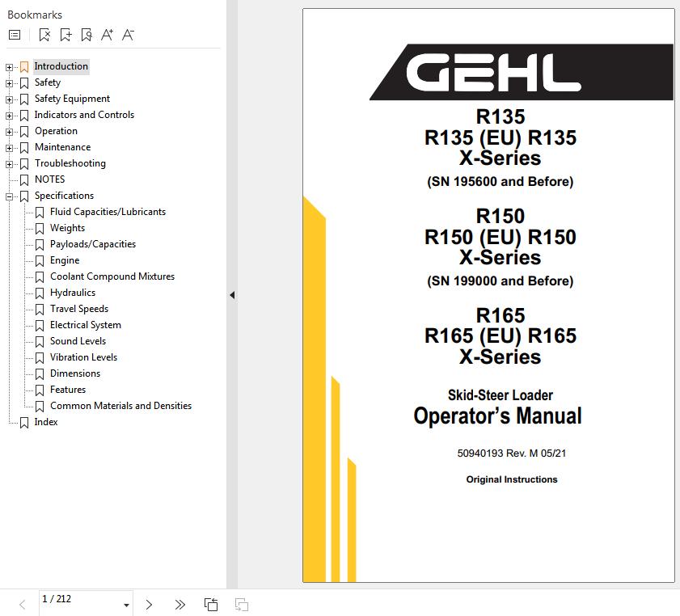
Task: Go to the Sound Levels bookmark
Action: [78, 341]
